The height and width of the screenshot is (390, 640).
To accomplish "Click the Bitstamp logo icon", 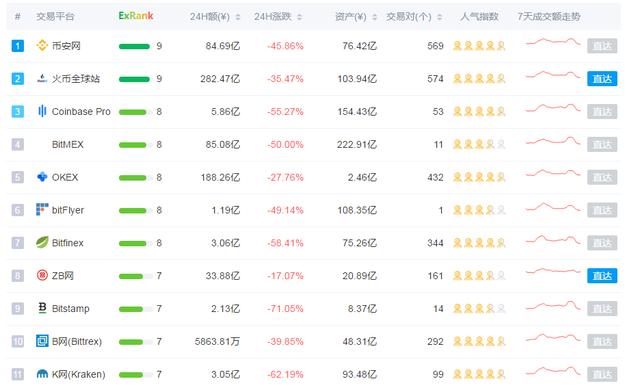I will point(42,308).
